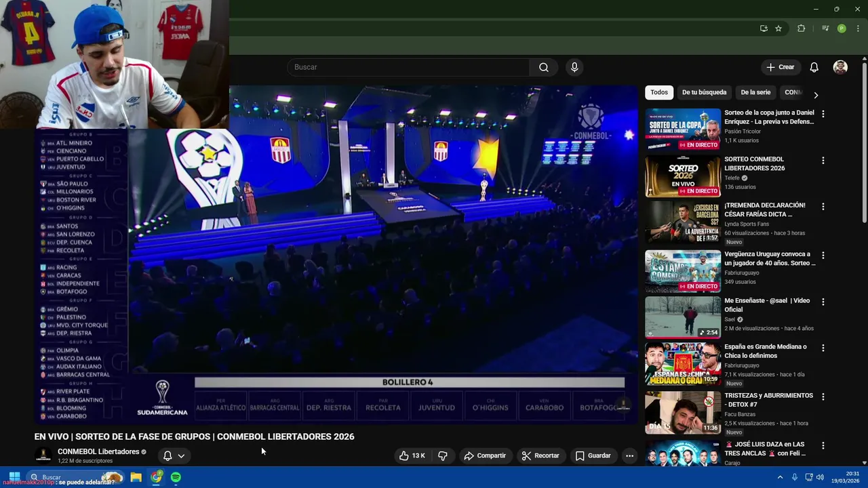Click the Guardar save button
The height and width of the screenshot is (488, 868).
tap(593, 455)
